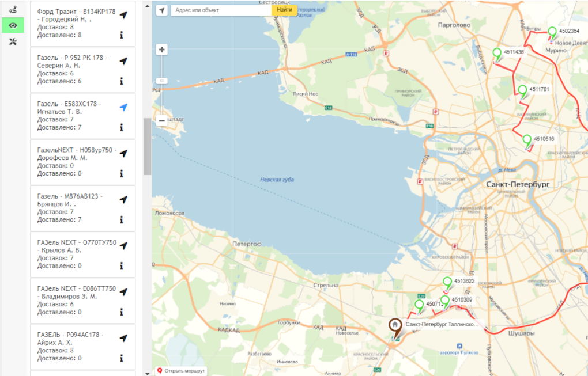Select Газель Р 952 РК 178 card text

click(x=72, y=69)
